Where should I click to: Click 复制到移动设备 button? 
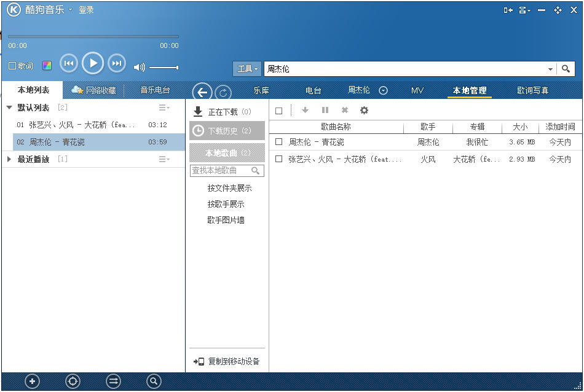point(226,361)
